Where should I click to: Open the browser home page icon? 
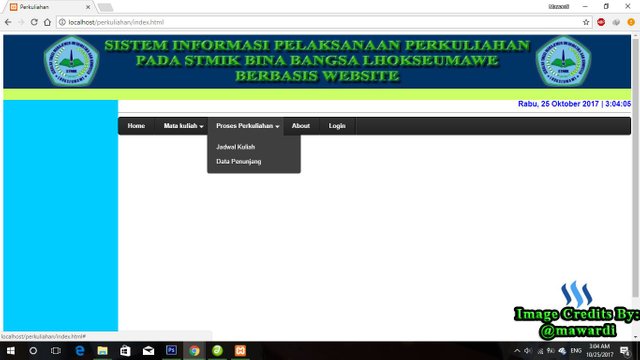pos(47,22)
